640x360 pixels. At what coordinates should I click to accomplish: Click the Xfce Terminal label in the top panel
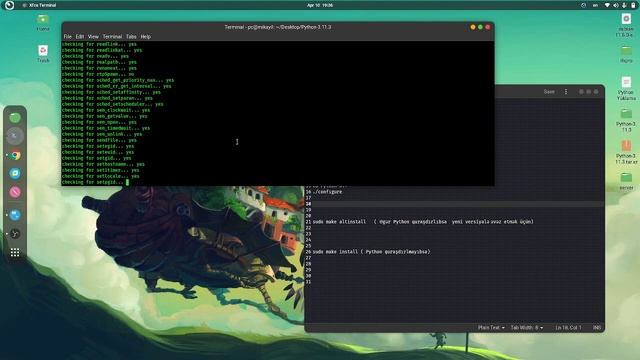[x=42, y=5]
